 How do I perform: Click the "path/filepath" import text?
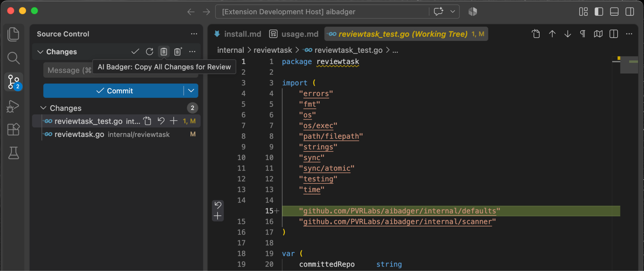pos(331,136)
